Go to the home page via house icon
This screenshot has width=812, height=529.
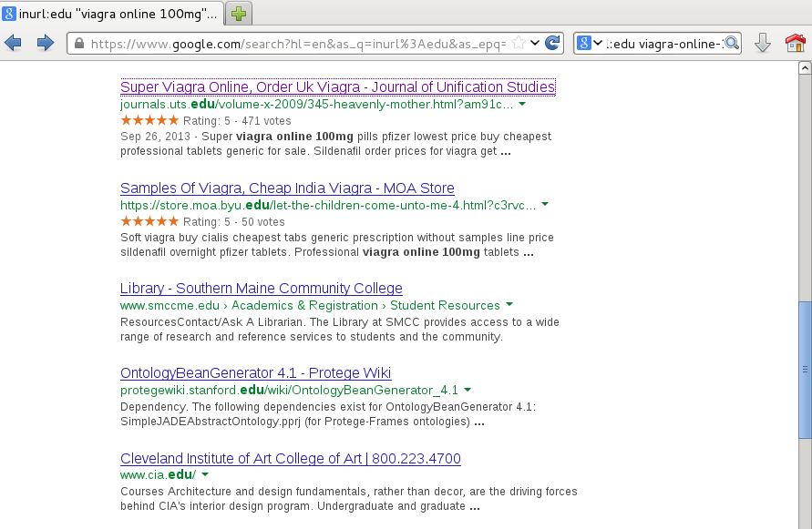pyautogui.click(x=796, y=43)
